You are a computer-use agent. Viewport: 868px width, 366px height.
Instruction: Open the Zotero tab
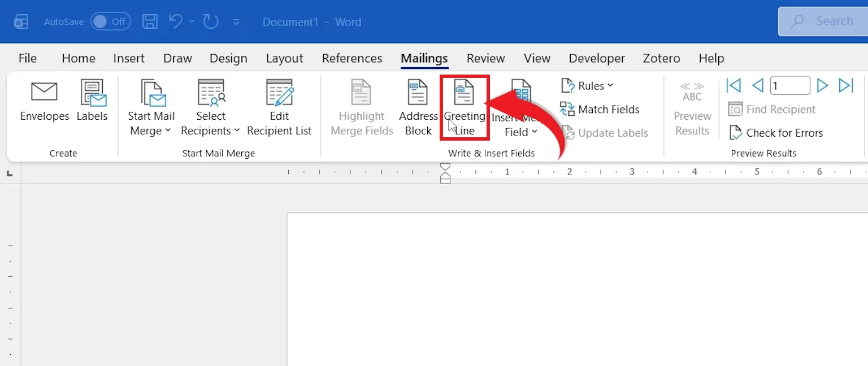(662, 58)
